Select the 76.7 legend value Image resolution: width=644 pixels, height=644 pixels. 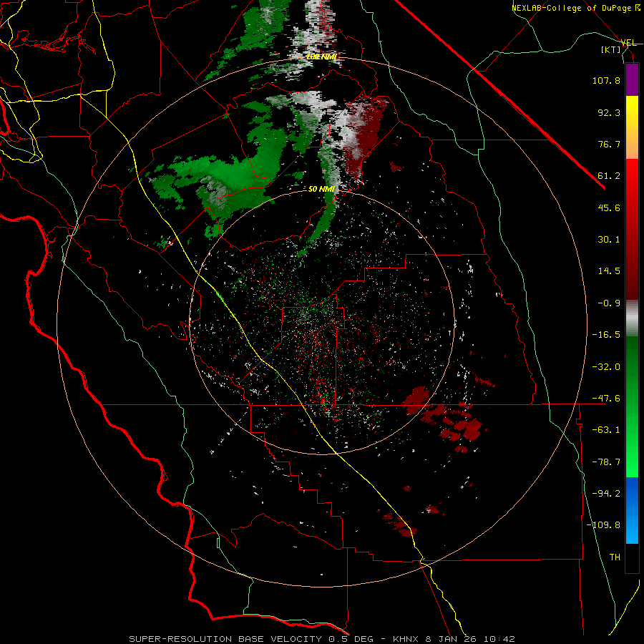(x=609, y=144)
